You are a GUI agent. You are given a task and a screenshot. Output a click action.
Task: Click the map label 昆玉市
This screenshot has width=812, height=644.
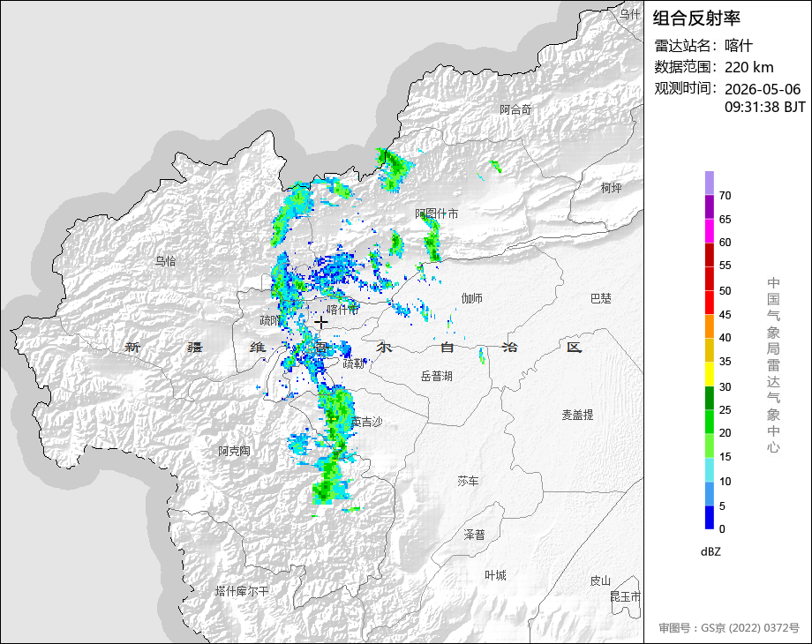[x=625, y=596]
